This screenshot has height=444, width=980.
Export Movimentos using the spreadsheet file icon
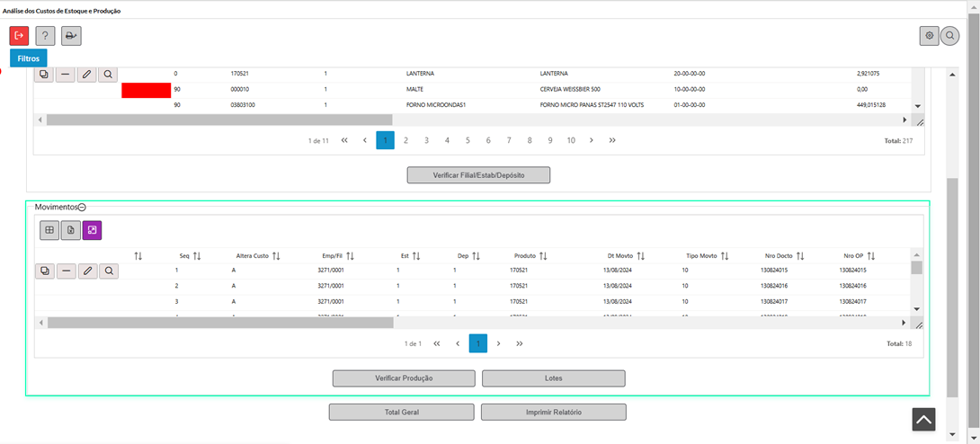tap(71, 231)
